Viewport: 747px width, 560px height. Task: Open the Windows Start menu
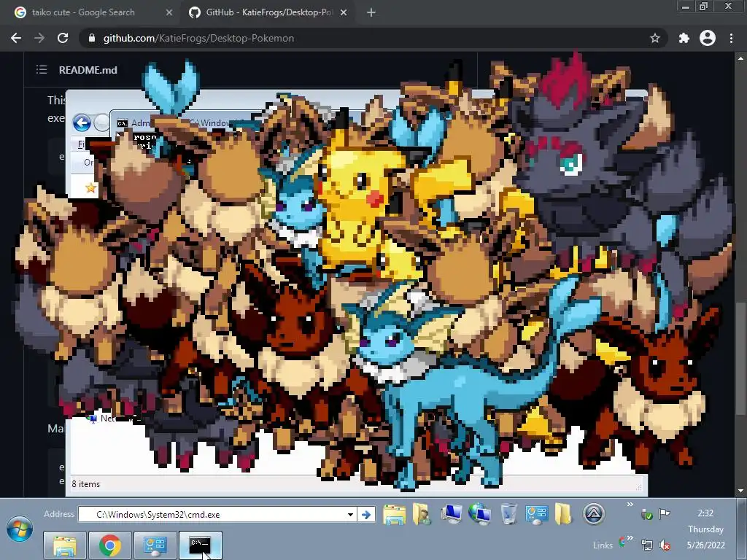(20, 529)
